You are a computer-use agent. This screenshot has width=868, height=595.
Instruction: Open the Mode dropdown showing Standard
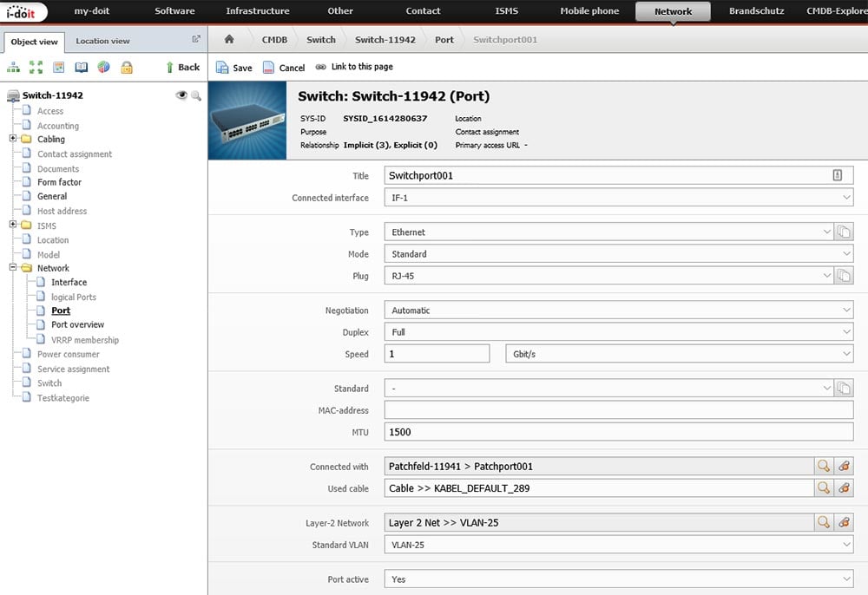[618, 254]
